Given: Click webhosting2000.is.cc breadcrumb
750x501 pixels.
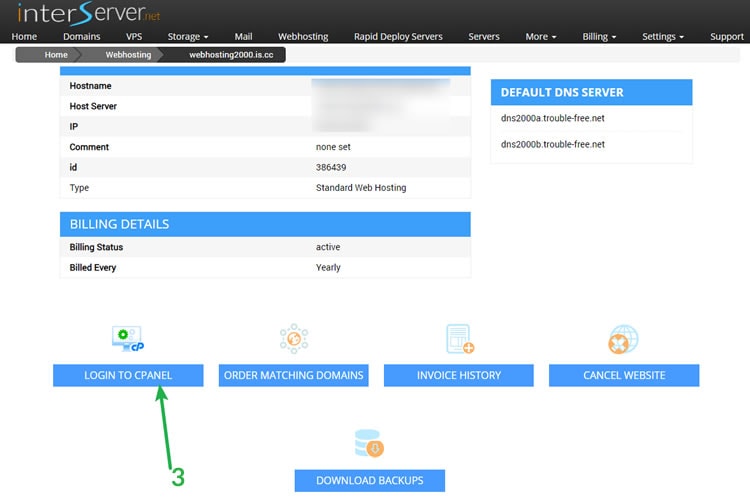Looking at the screenshot, I should tap(231, 55).
